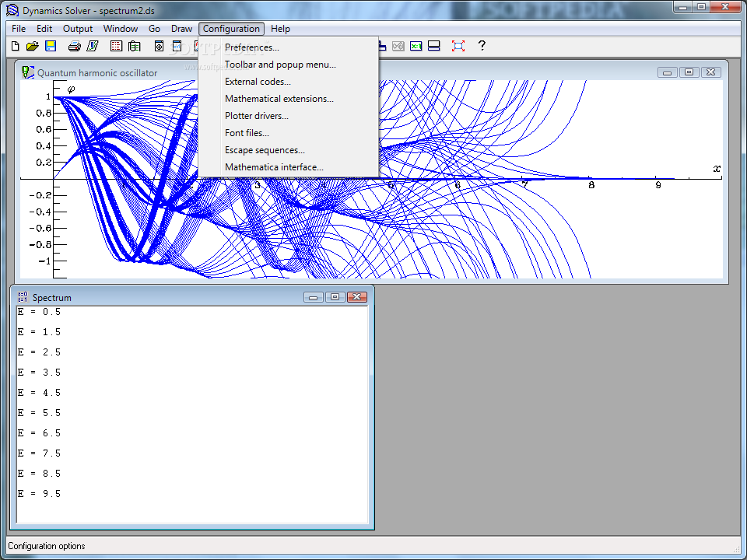
Task: Close the Spectrum window
Action: pyautogui.click(x=357, y=297)
